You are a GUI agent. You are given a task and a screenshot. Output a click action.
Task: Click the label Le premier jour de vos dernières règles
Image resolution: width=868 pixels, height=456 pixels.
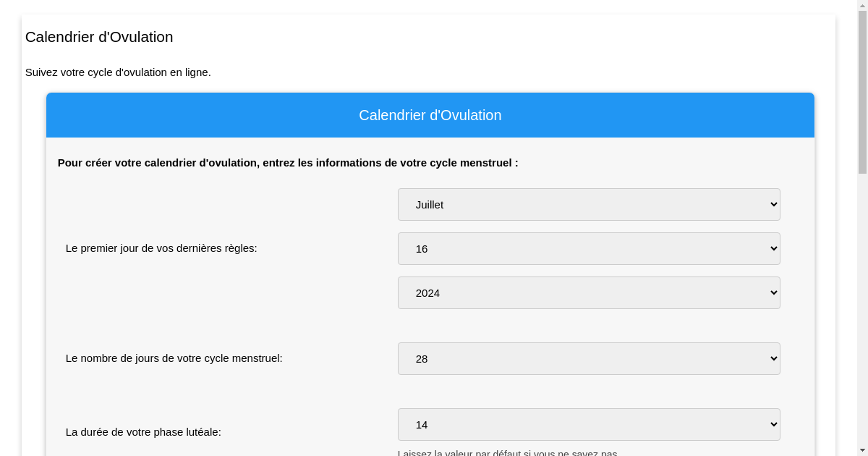[161, 248]
